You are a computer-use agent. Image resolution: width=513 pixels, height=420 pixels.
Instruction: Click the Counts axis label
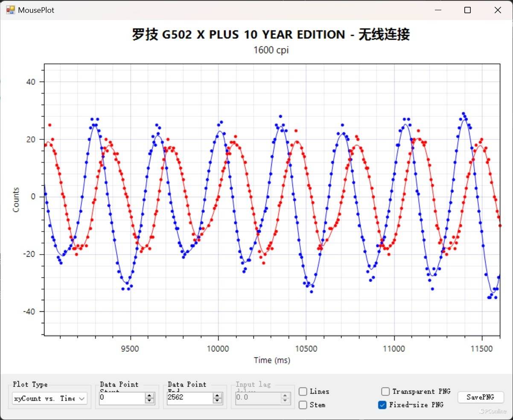[x=16, y=200]
